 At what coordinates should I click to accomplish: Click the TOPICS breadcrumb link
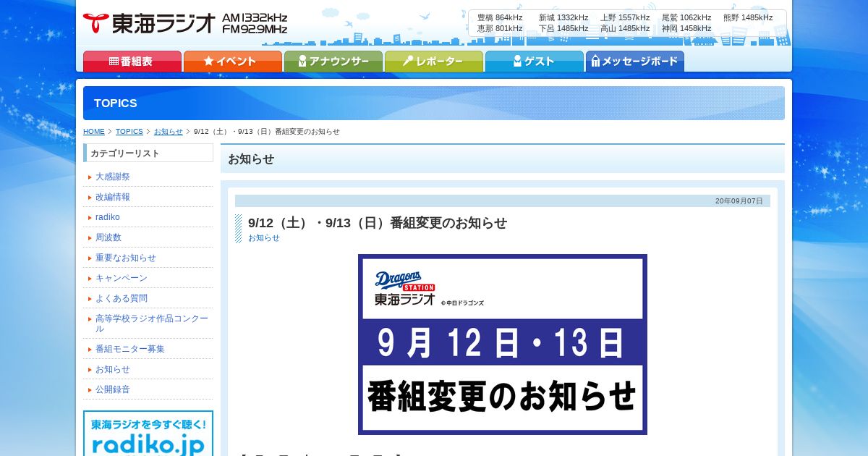(x=129, y=132)
